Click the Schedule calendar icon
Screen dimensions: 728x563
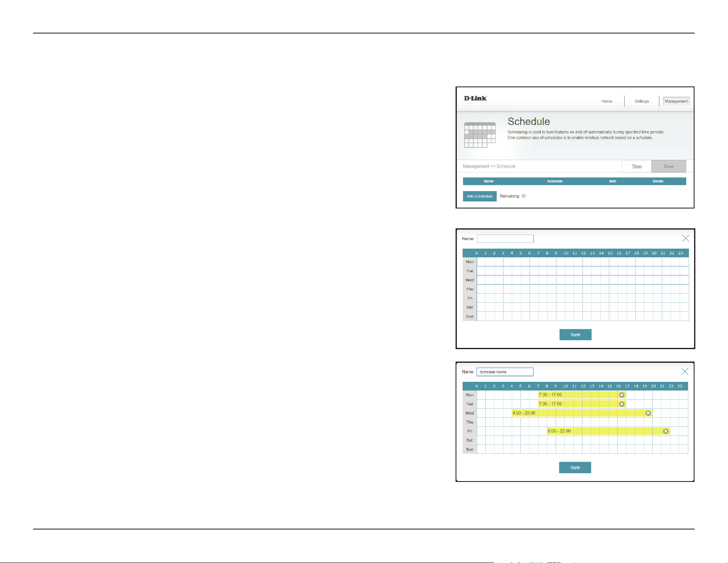pyautogui.click(x=480, y=135)
